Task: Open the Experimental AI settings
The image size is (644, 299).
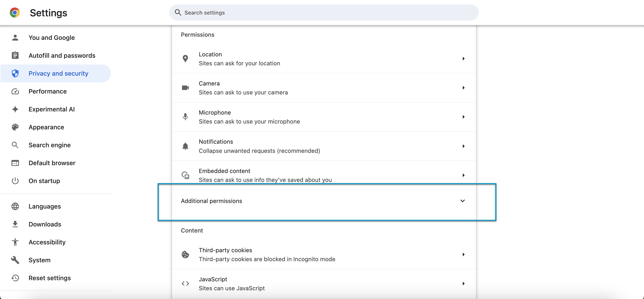Action: [x=51, y=109]
